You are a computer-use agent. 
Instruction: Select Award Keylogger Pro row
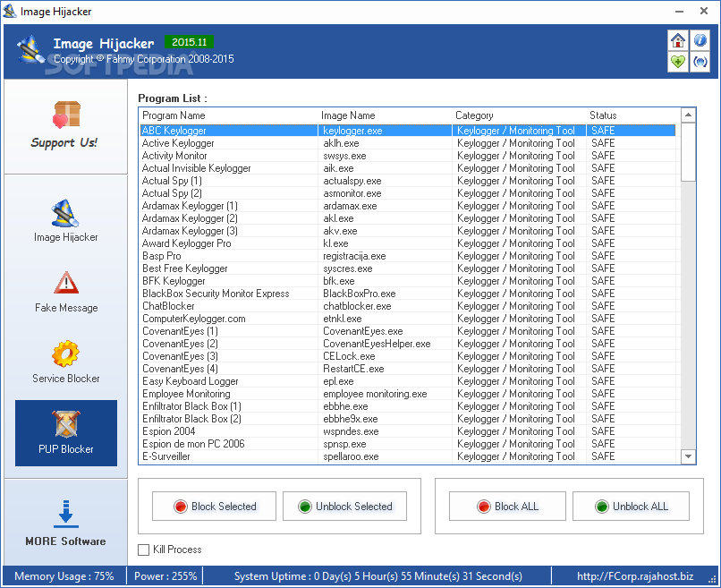(408, 243)
